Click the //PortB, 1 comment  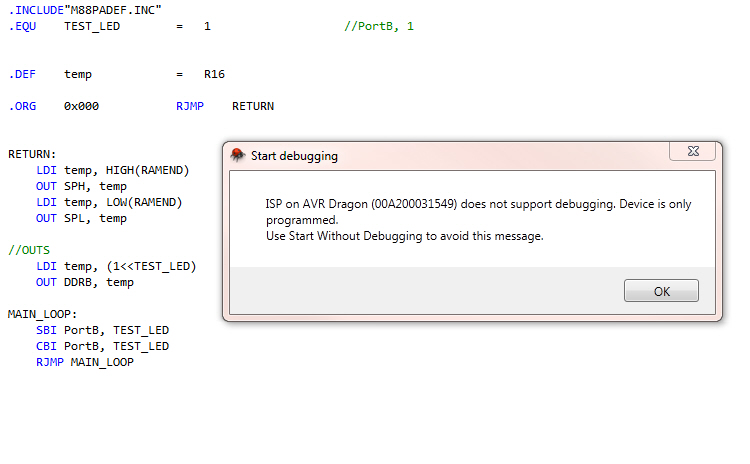point(379,26)
